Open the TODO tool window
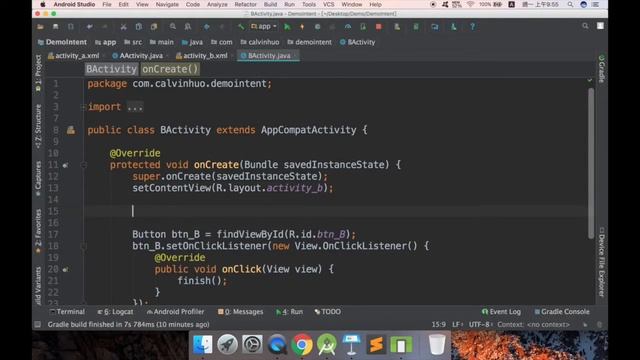The height and width of the screenshot is (360, 640). point(327,312)
